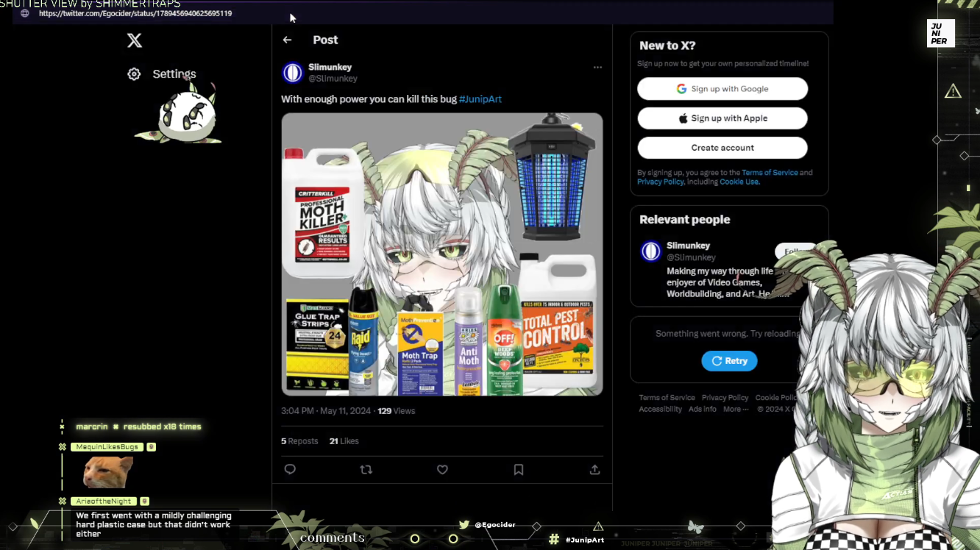Expand footer More menu
This screenshot has height=550, width=980.
(736, 410)
